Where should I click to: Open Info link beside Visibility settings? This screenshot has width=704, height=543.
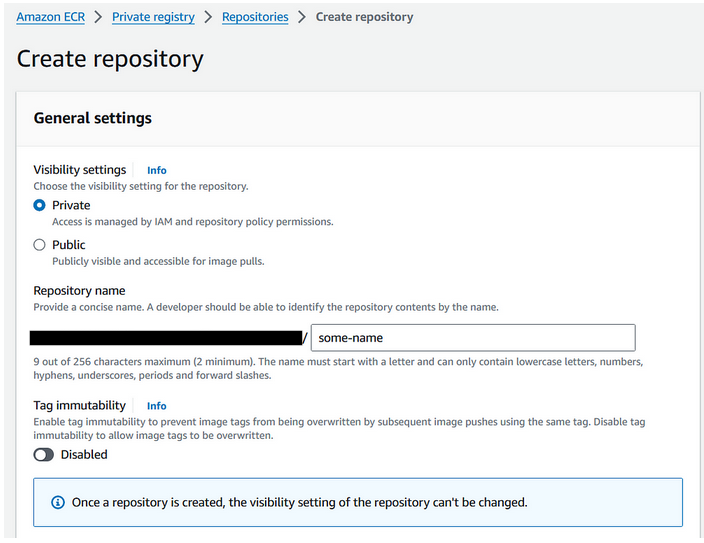click(157, 170)
